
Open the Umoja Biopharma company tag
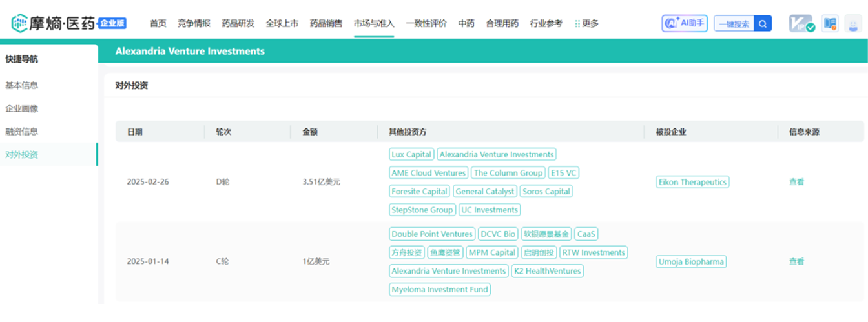(x=691, y=262)
